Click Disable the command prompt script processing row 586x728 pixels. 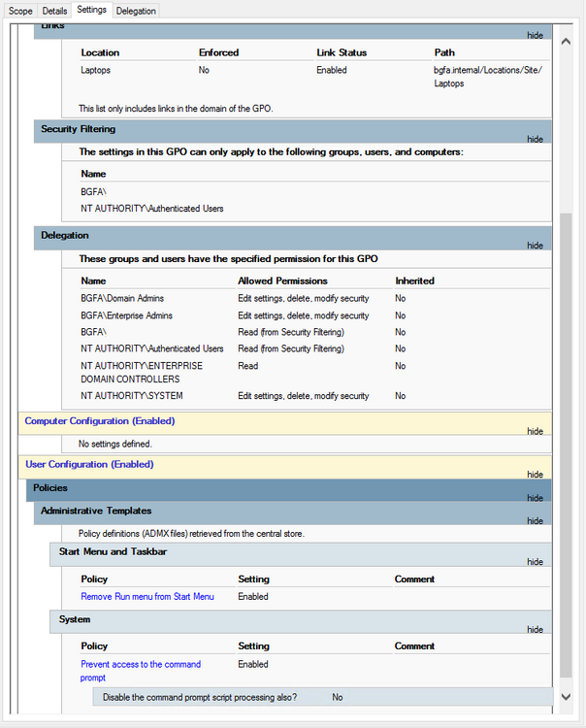pos(322,697)
